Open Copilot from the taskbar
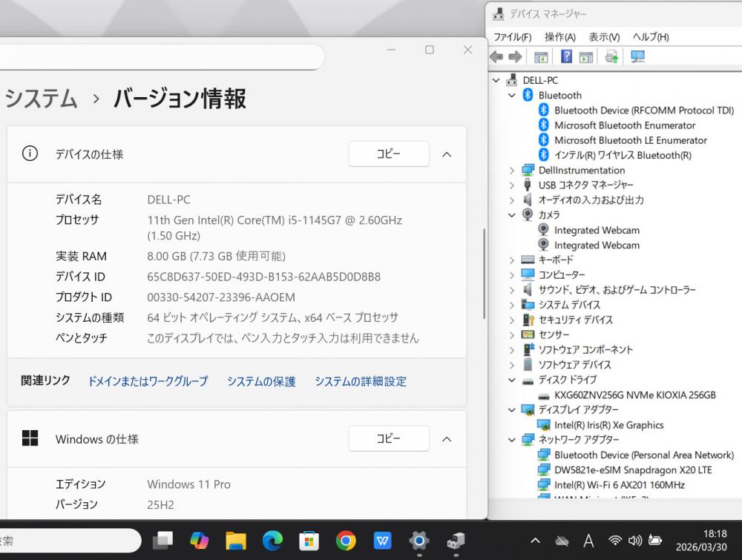 pos(199,541)
